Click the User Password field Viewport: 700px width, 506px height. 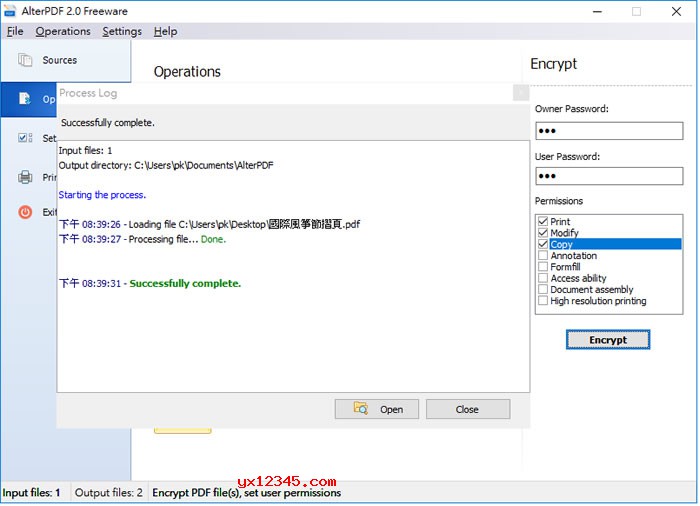click(609, 176)
